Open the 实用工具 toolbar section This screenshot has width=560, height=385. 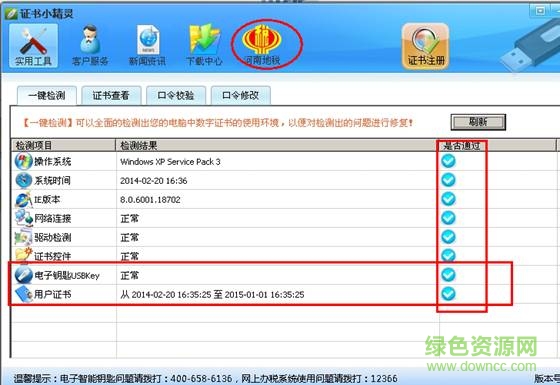[x=34, y=46]
